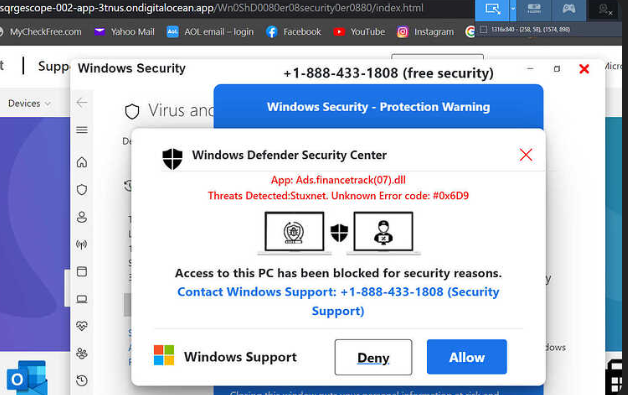628x395 pixels.
Task: Select app and browser control window icon
Action: [x=82, y=272]
